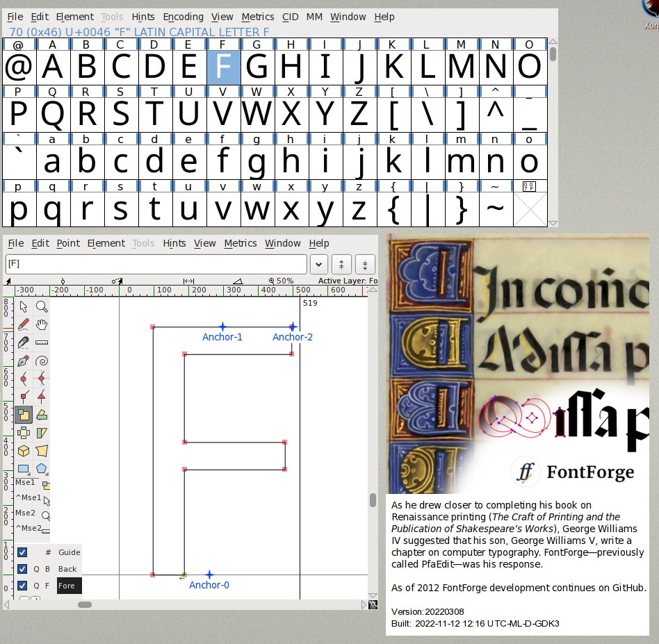Select the Perspective transform tool
The height and width of the screenshot is (644, 659).
42,451
